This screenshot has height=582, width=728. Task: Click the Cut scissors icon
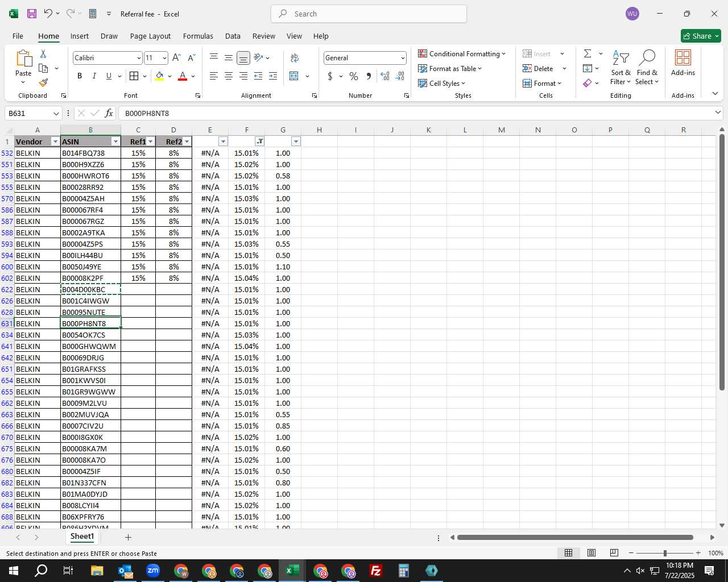point(43,53)
